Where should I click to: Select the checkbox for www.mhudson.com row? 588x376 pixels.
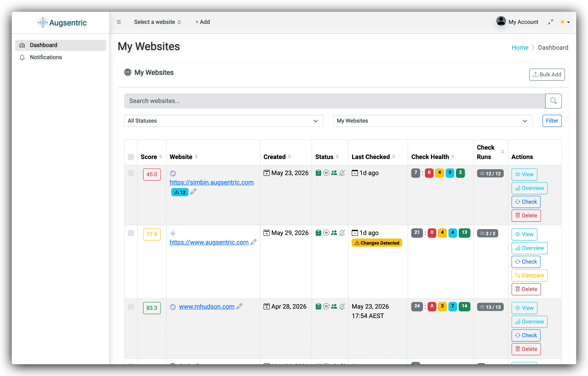coord(131,307)
